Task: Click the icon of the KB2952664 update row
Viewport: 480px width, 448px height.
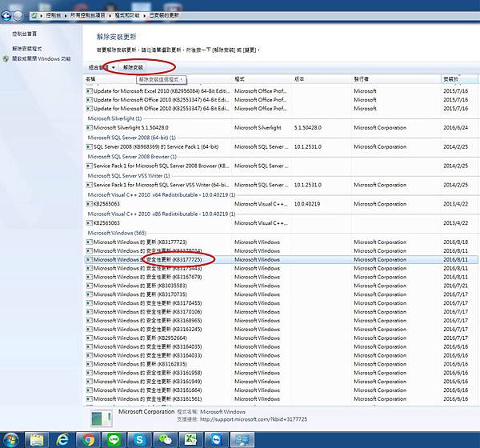Action: coord(89,338)
